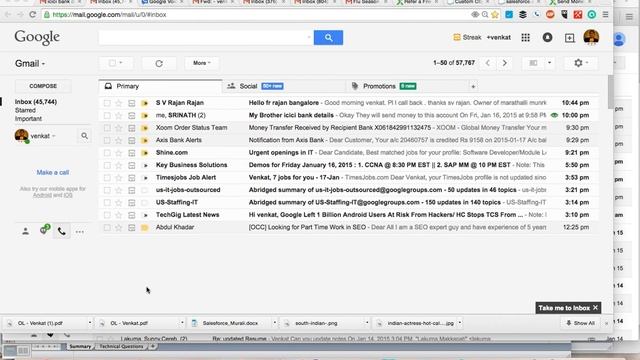Image resolution: width=640 pixels, height=360 pixels.
Task: Refresh the inbox
Action: [159, 63]
